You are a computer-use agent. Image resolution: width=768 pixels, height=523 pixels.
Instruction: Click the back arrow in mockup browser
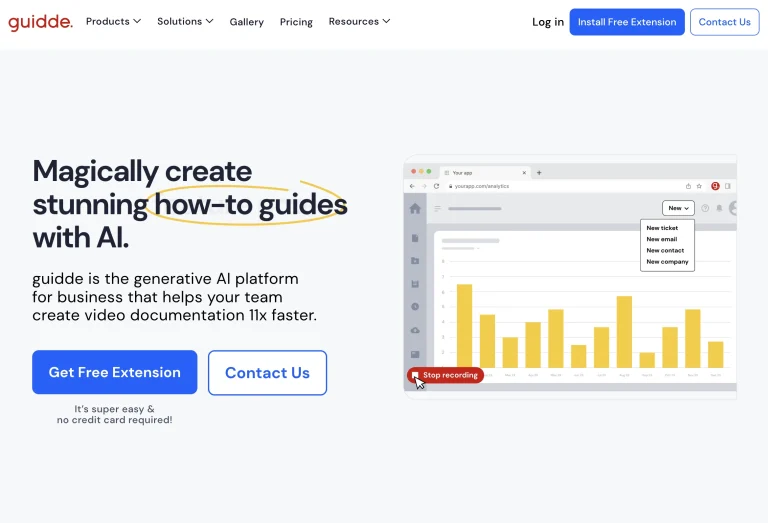click(412, 186)
